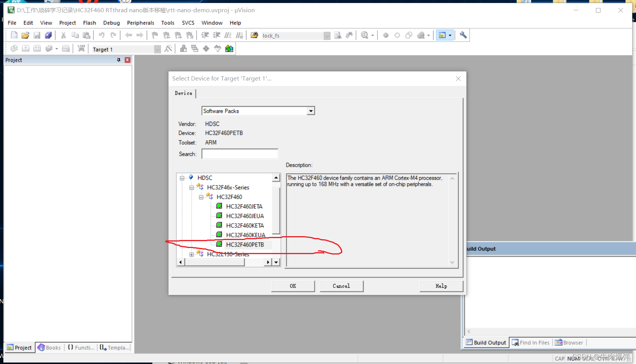
Task: Open the Peripherals menu
Action: 141,23
